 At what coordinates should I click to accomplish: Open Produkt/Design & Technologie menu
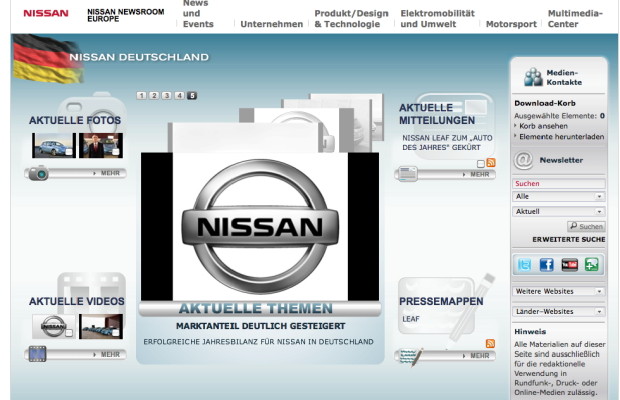[351, 19]
